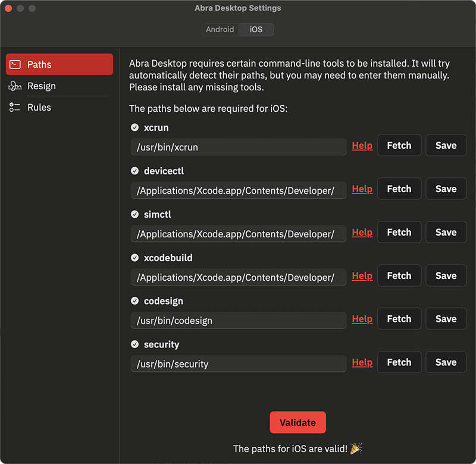Image resolution: width=476 pixels, height=464 pixels.
Task: Click the Rules checklist icon
Action: click(14, 107)
